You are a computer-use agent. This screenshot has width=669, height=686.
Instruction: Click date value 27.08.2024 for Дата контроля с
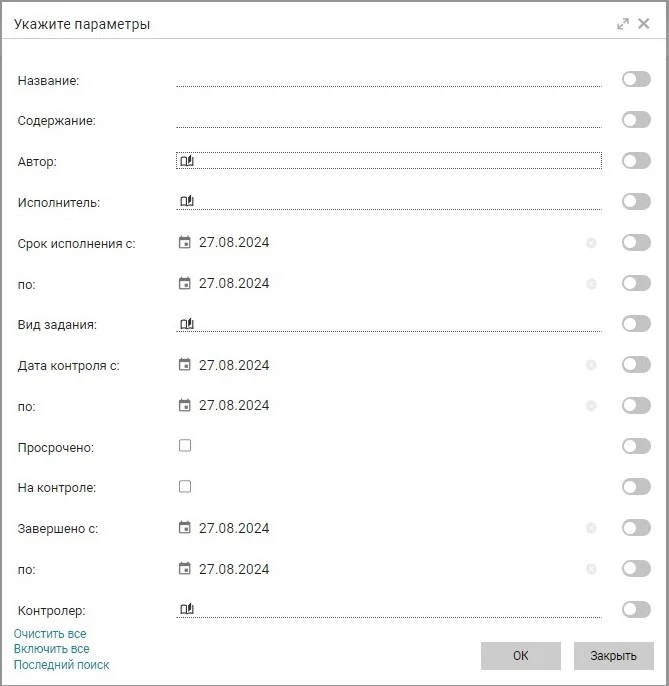(x=234, y=365)
